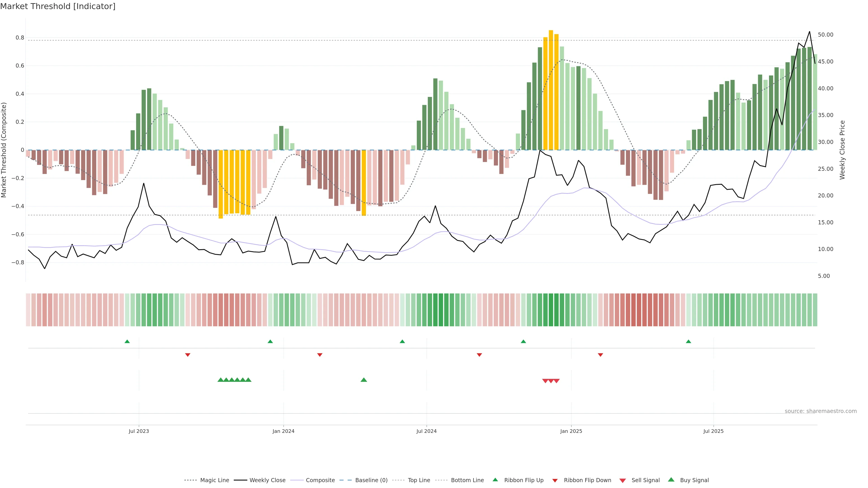Click the Buy Signal legend triangle icon
This screenshot has height=488, width=868.
671,480
